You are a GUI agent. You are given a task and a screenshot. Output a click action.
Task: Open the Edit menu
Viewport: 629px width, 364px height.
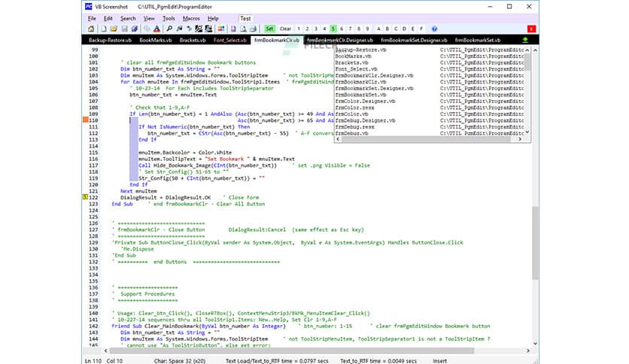pos(108,19)
